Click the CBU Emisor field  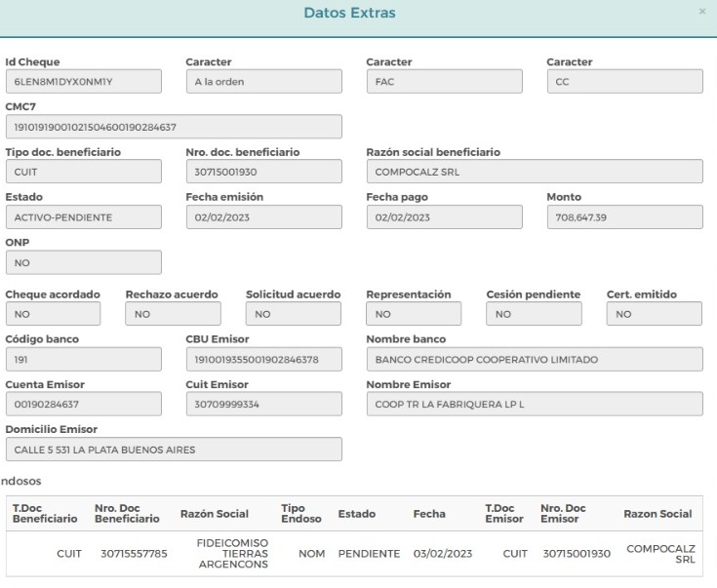pyautogui.click(x=263, y=359)
